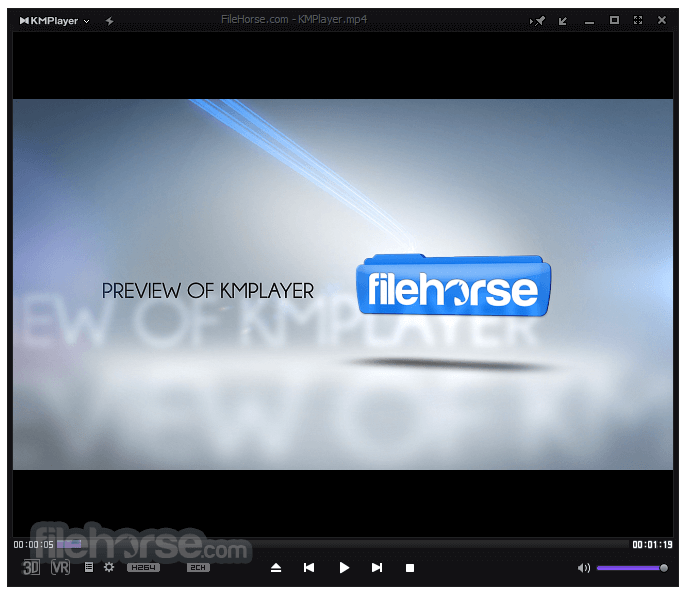Maximize the KMPlayer window
Image resolution: width=686 pixels, height=594 pixels.
(x=614, y=20)
